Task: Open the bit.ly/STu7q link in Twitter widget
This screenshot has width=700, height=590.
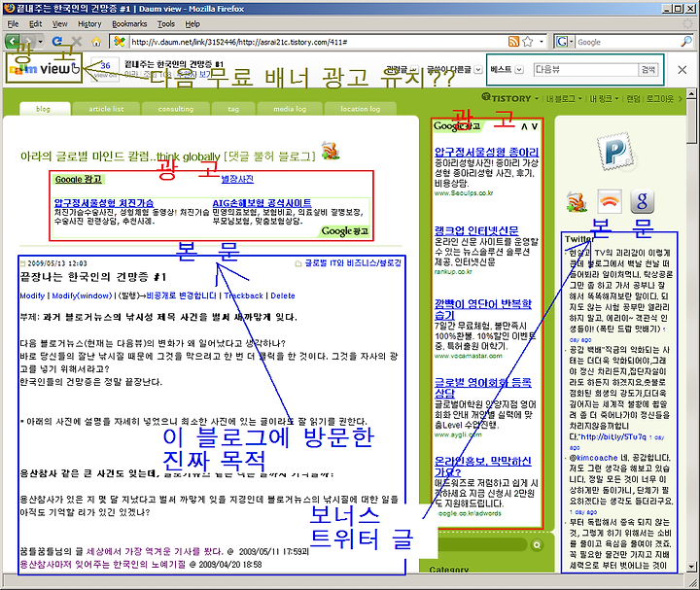Action: point(612,436)
